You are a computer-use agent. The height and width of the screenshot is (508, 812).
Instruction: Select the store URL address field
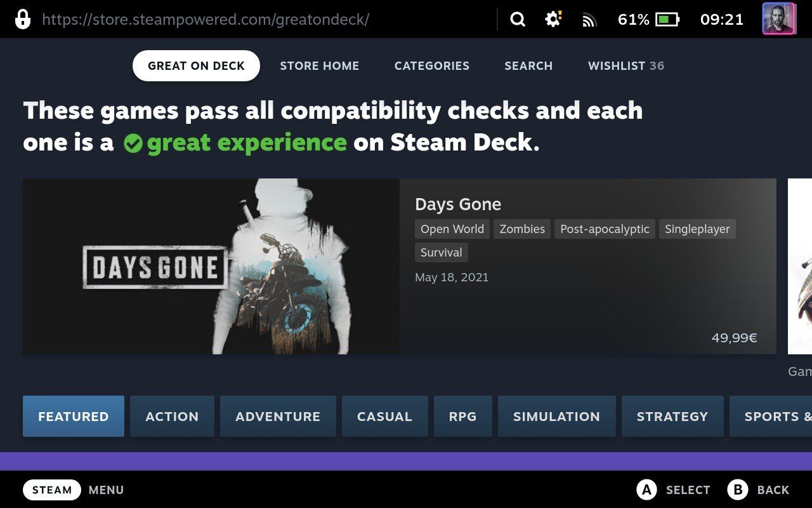pyautogui.click(x=206, y=20)
